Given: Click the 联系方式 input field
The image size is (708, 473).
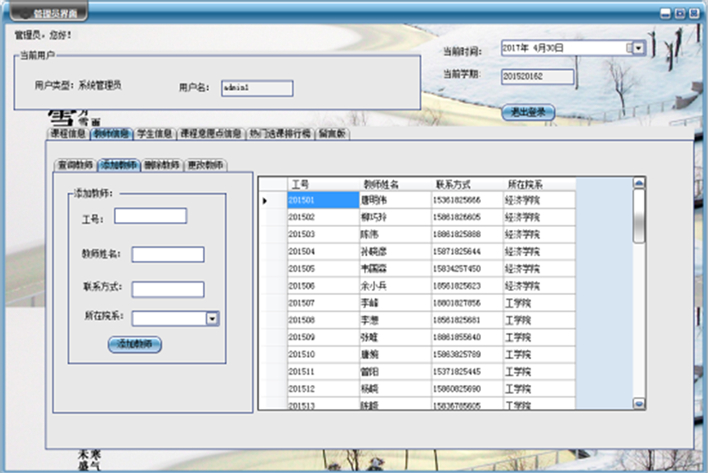Looking at the screenshot, I should coord(168,289).
